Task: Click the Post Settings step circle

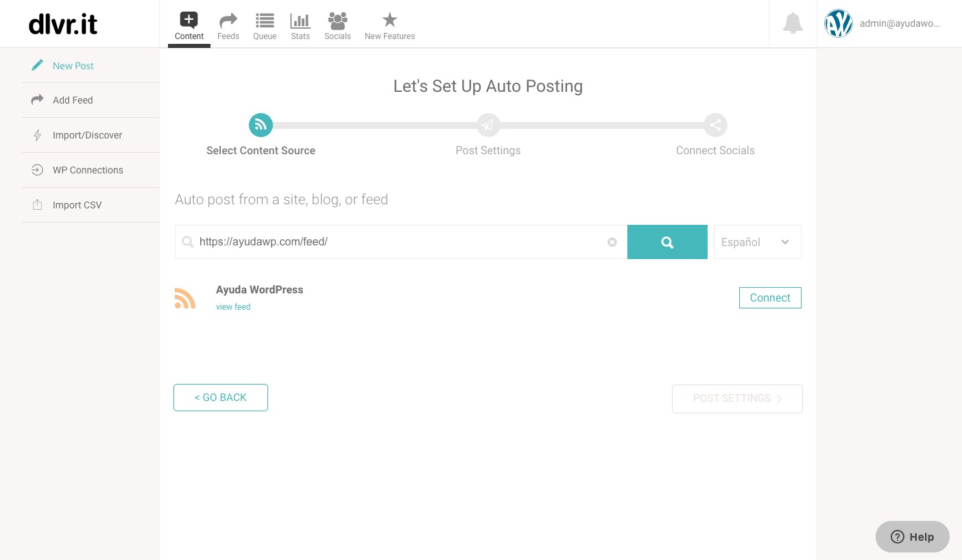Action: click(488, 125)
